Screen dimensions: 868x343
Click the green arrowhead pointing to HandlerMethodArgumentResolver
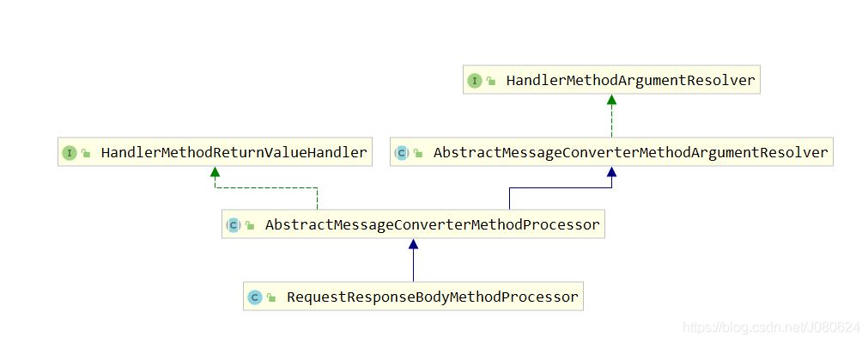coord(611,99)
